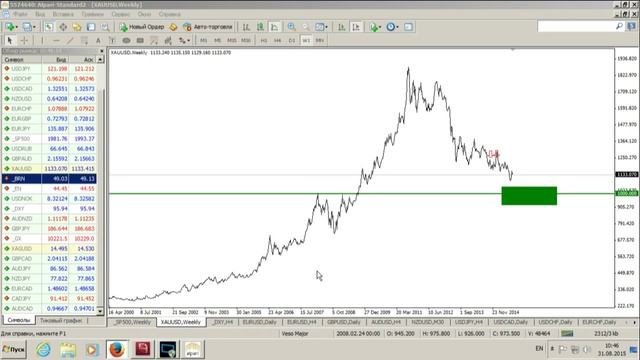Switch chart to Line chart
Screen dimensions: 640x360
[275, 27]
